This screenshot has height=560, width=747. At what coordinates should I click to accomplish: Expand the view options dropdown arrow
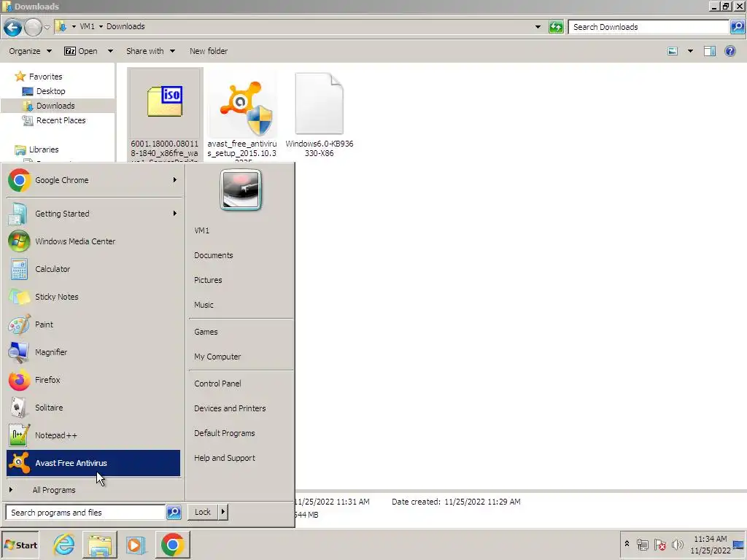pyautogui.click(x=690, y=51)
